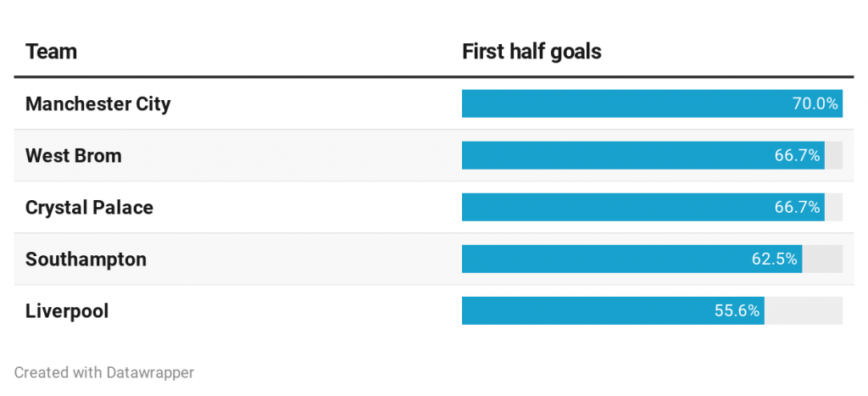Open the Created with Datawrapper link

(104, 372)
